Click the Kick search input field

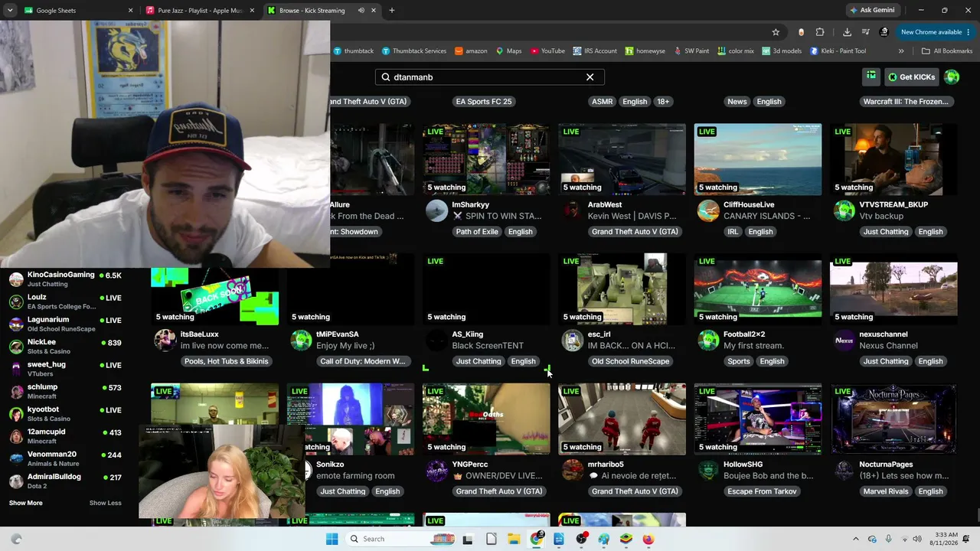[x=490, y=77]
